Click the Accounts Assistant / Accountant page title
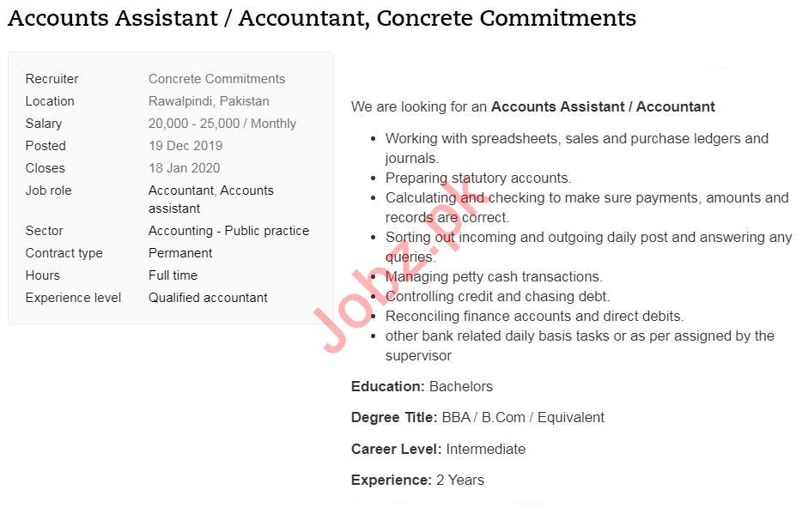Image resolution: width=802 pixels, height=532 pixels. pyautogui.click(x=322, y=18)
